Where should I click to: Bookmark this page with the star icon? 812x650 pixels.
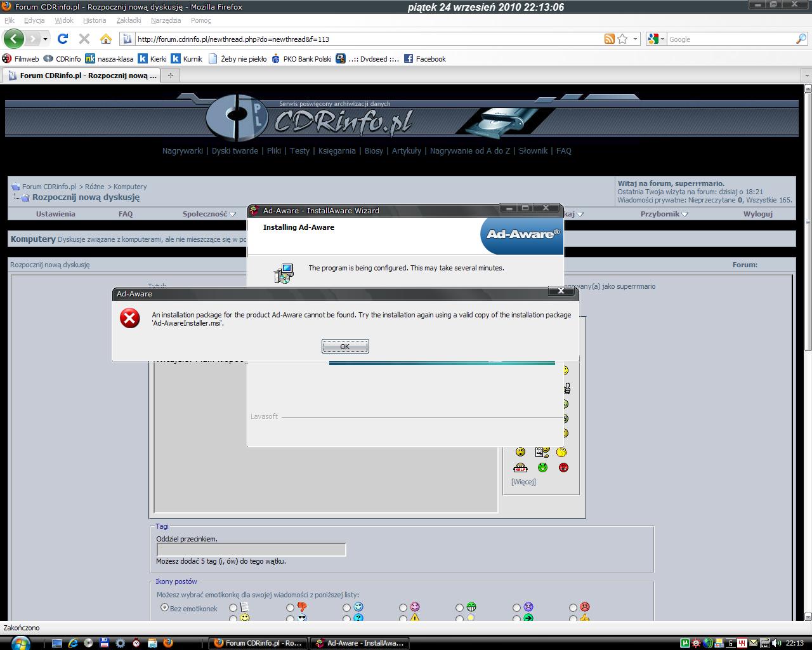[622, 39]
